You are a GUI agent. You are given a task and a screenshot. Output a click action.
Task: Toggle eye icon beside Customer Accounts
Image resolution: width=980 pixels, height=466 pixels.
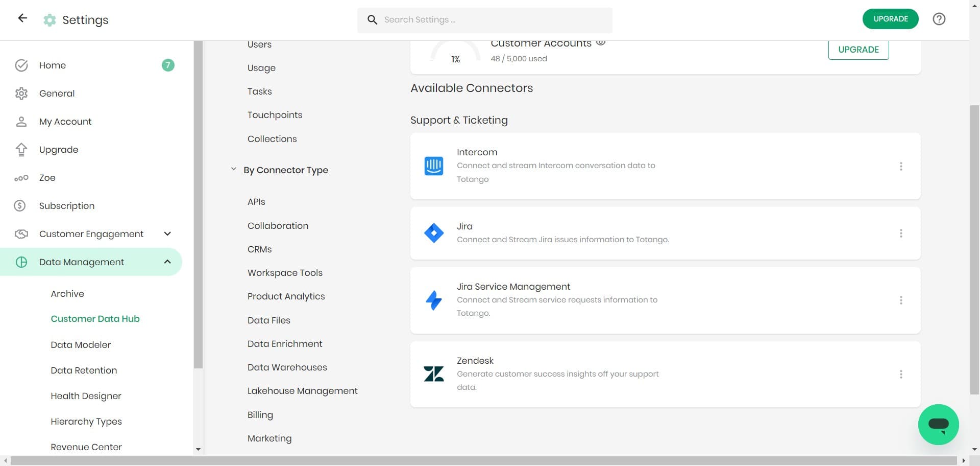601,43
